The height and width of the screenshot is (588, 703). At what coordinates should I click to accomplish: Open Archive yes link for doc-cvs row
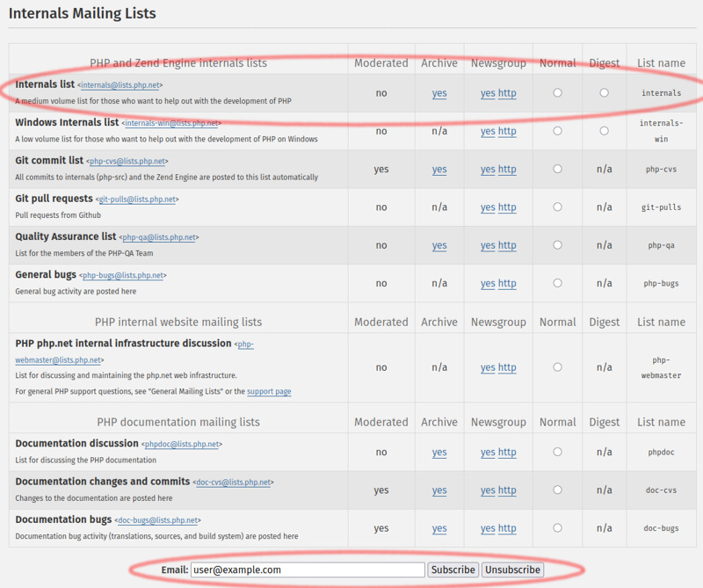pyautogui.click(x=439, y=490)
